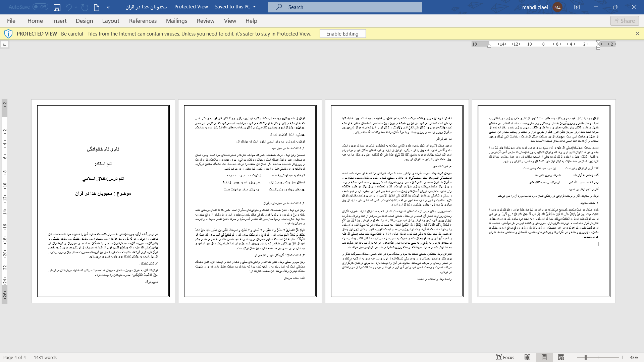Click the fourth page of the document
Screen dimensions: 644x362
click(x=544, y=201)
